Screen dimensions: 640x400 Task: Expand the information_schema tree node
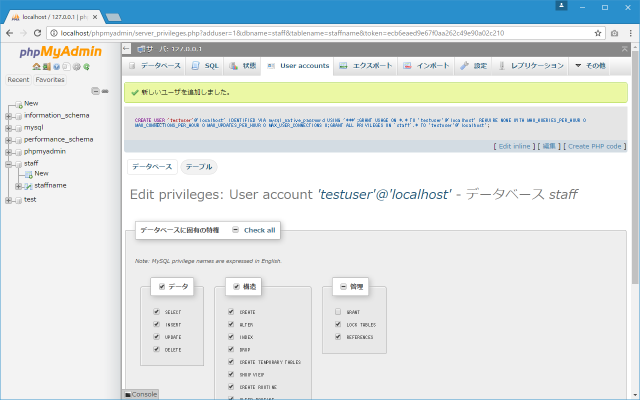(8, 116)
